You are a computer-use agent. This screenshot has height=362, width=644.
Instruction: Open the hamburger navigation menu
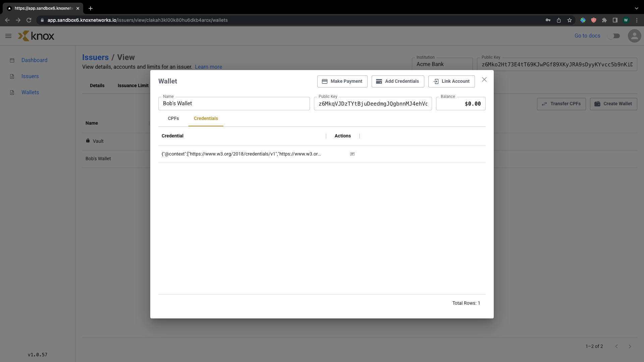click(8, 36)
